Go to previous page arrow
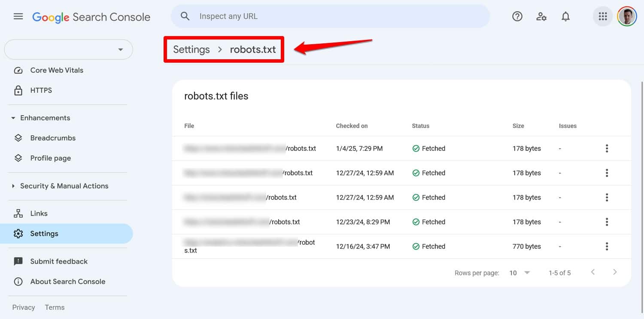 (x=593, y=272)
